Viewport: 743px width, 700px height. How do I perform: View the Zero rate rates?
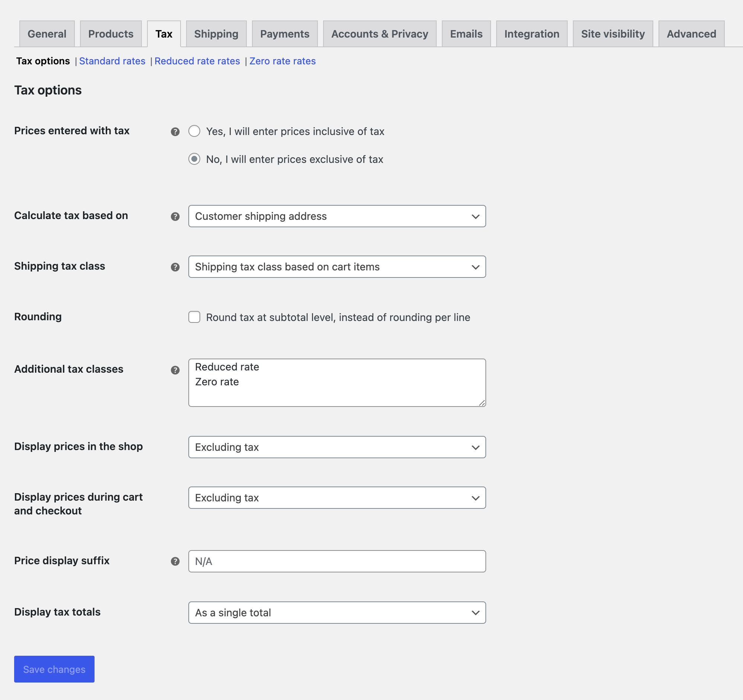282,61
